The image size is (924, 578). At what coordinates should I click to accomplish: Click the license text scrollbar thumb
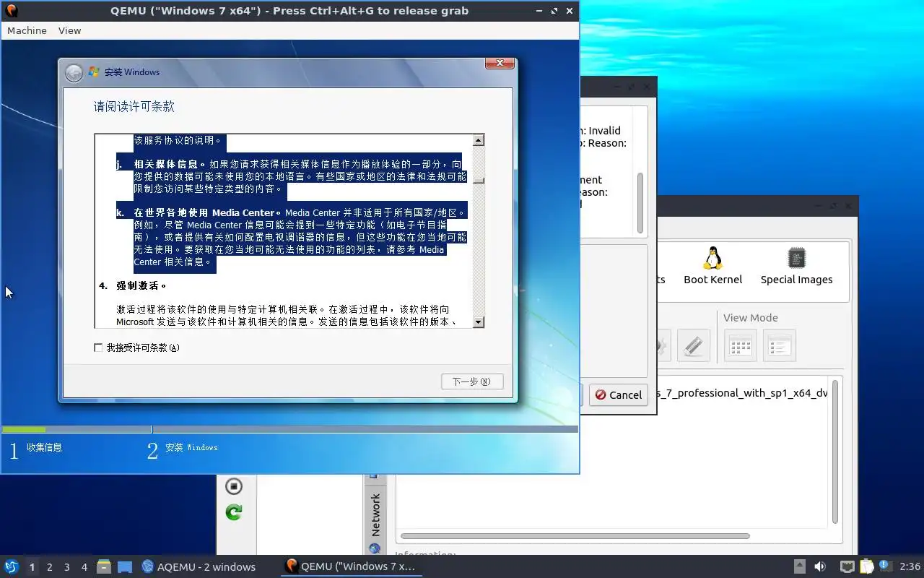(479, 181)
